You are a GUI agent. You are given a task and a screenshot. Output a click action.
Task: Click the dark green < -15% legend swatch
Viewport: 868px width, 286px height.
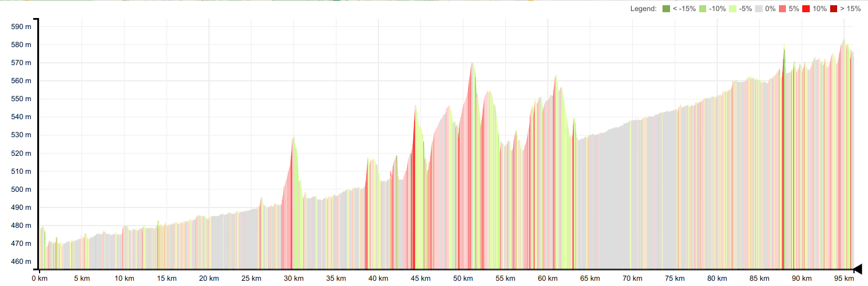coord(667,9)
